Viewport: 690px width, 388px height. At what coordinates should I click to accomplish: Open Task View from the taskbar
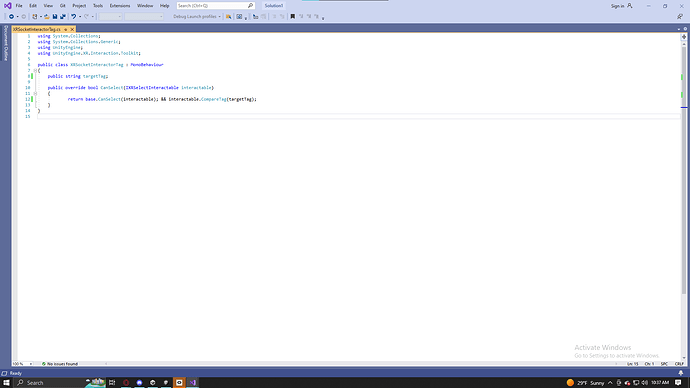(x=112, y=383)
